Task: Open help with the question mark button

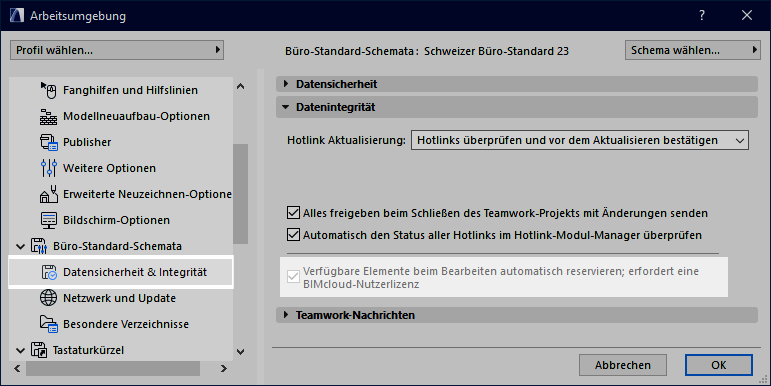Action: coord(702,15)
